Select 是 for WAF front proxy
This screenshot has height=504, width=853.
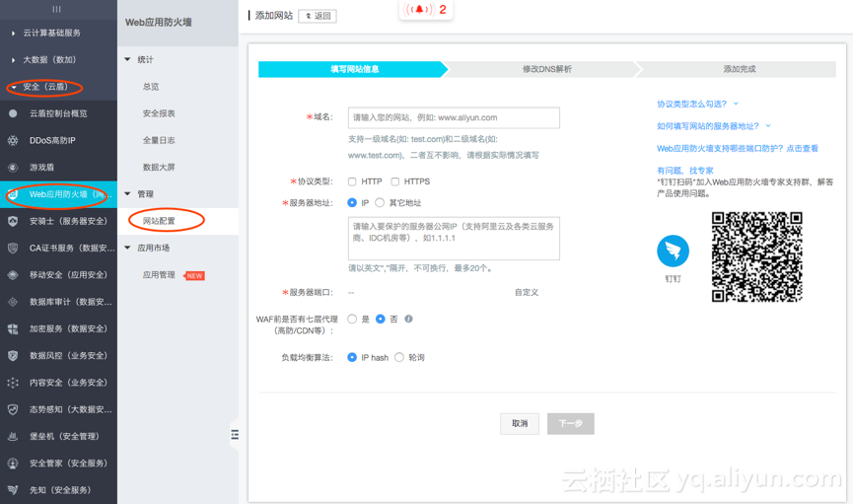point(352,319)
